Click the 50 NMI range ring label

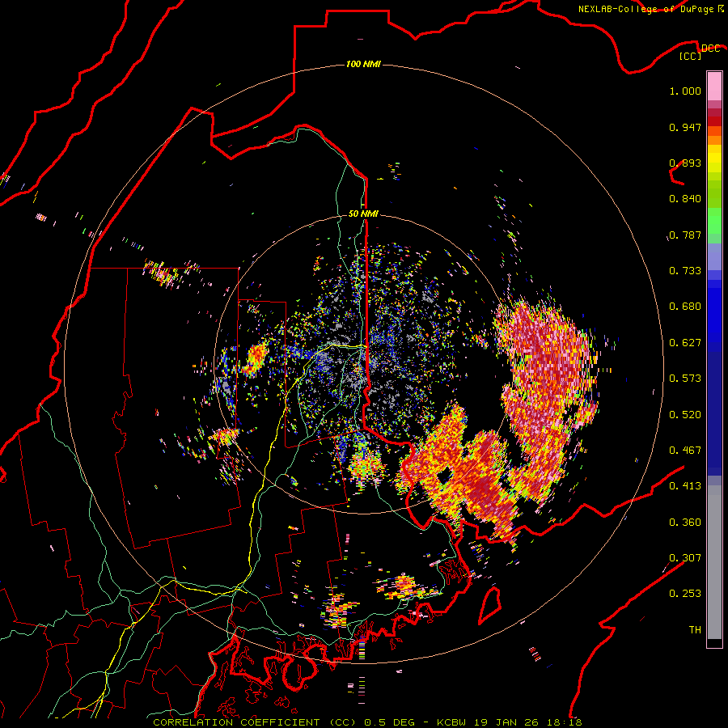point(363,214)
